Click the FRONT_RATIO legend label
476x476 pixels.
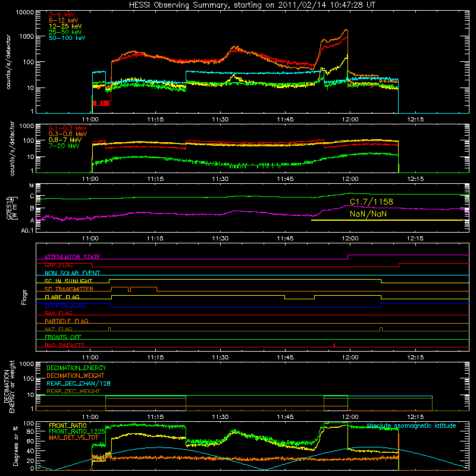coord(68,425)
